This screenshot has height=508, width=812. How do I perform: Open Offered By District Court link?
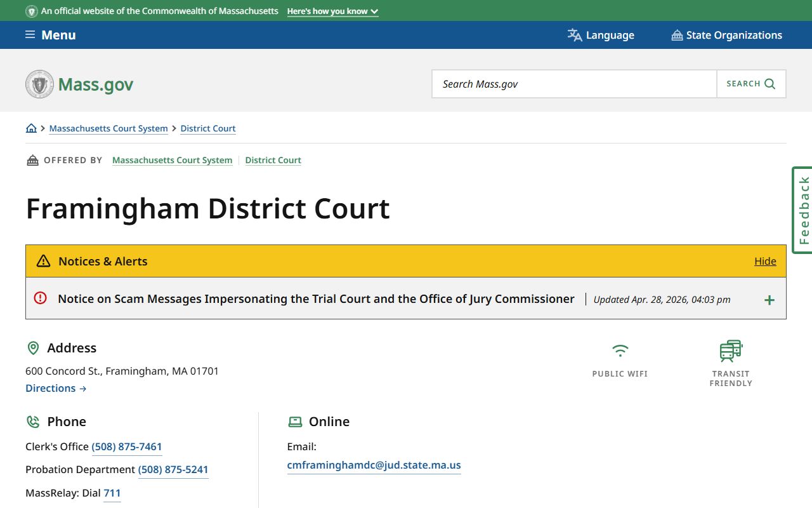click(273, 160)
